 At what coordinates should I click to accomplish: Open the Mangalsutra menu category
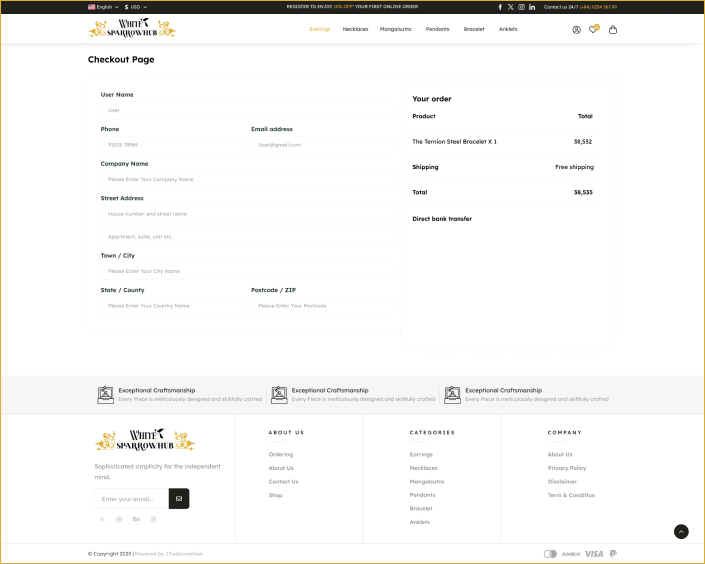(x=396, y=29)
